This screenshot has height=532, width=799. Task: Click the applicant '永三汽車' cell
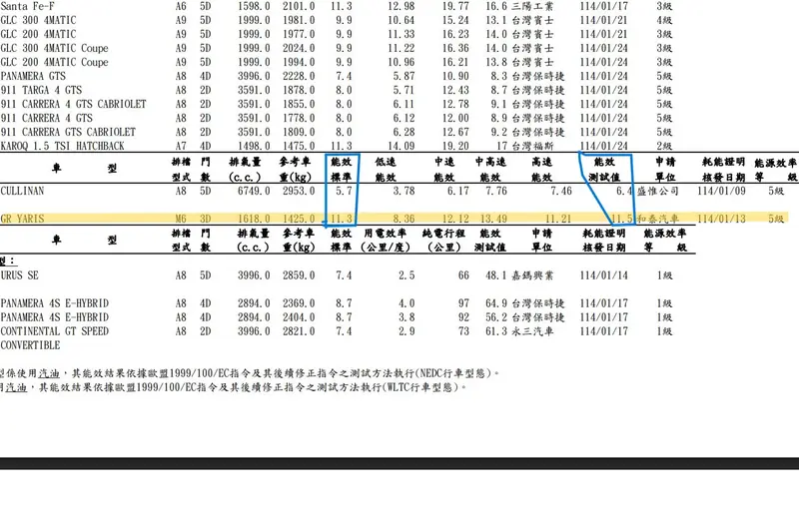click(x=532, y=331)
